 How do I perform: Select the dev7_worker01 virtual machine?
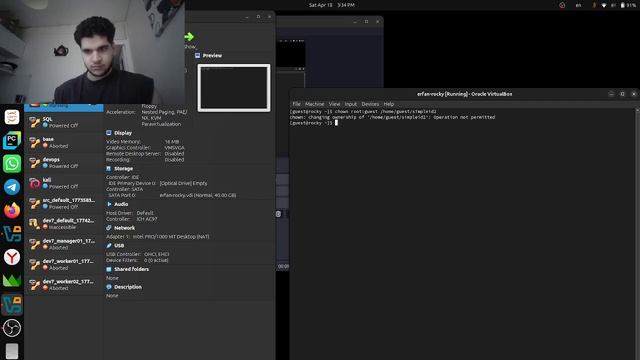(64, 264)
